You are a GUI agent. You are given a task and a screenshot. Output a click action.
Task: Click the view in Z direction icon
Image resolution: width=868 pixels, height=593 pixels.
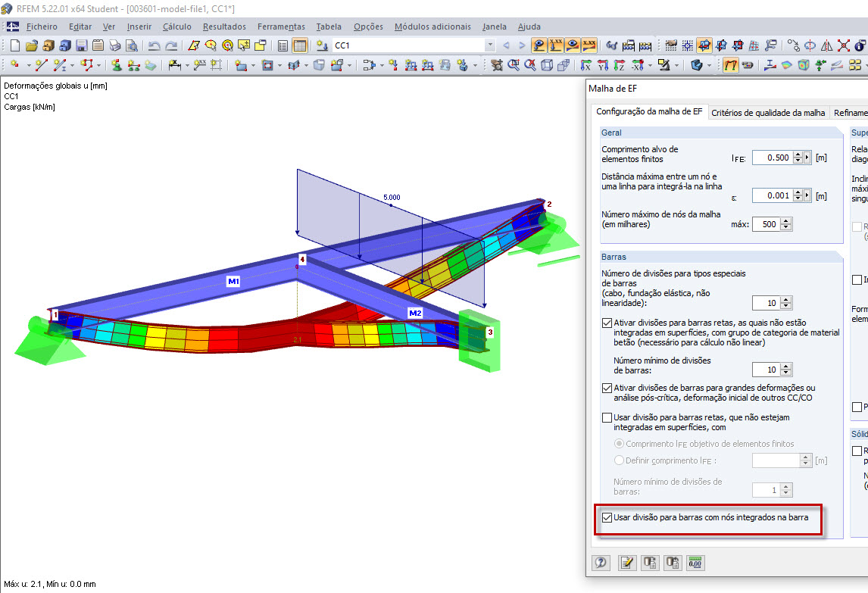(620, 65)
